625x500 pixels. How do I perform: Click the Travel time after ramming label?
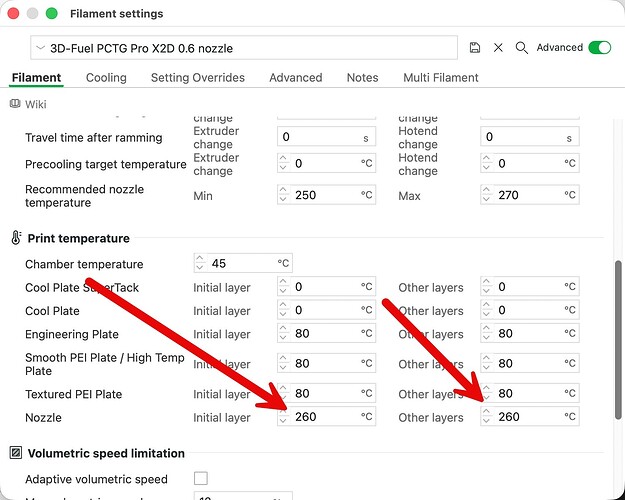(94, 138)
